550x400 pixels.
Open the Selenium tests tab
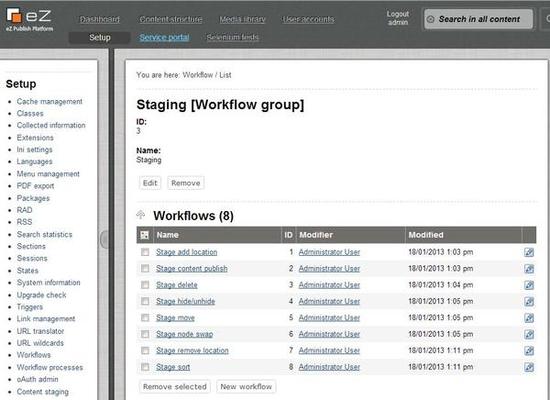pos(233,38)
